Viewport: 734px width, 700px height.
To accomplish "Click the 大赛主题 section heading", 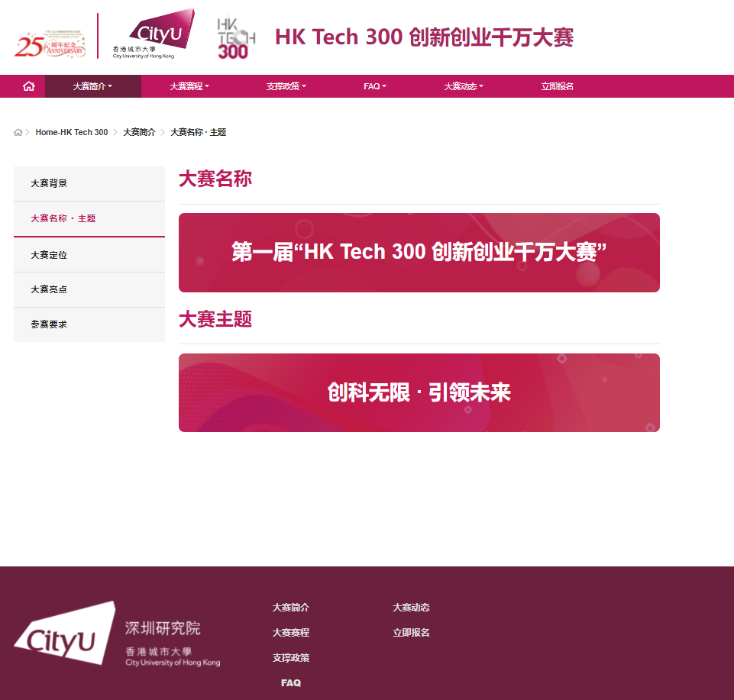I will (x=215, y=320).
